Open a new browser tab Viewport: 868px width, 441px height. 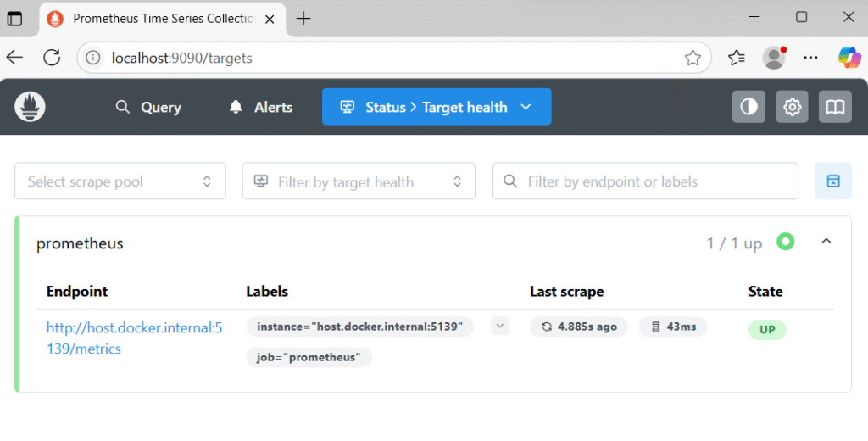[x=303, y=19]
